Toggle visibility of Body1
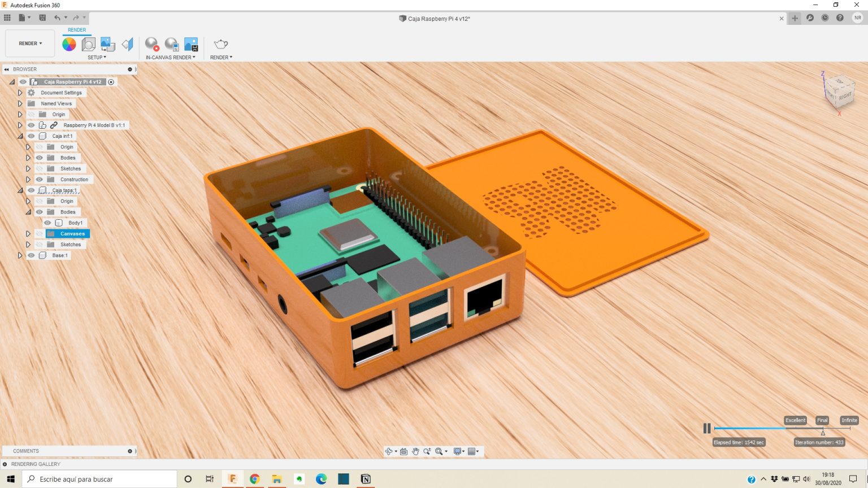Image resolution: width=868 pixels, height=488 pixels. click(x=47, y=223)
